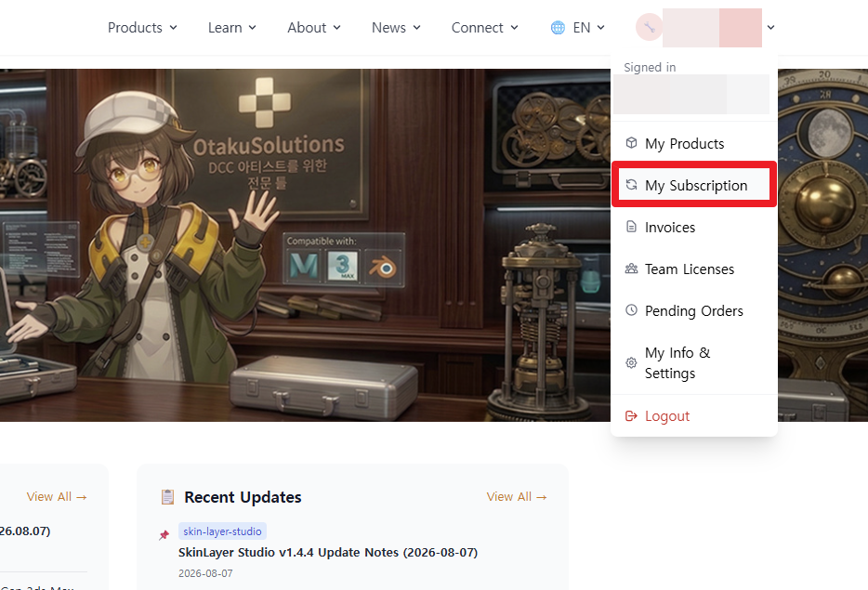Open Invoices in account menu
The height and width of the screenshot is (590, 868).
point(694,227)
